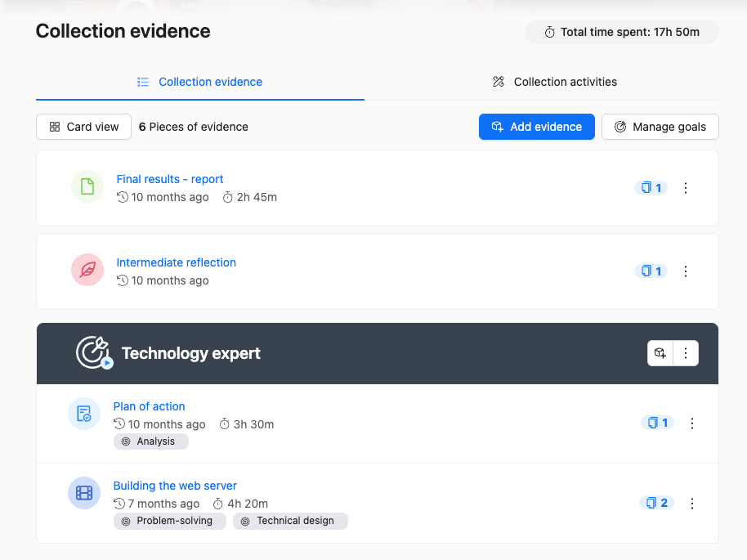Click the stopwatch icon beside Total time spent
Viewport: 747px width, 560px height.
(550, 33)
